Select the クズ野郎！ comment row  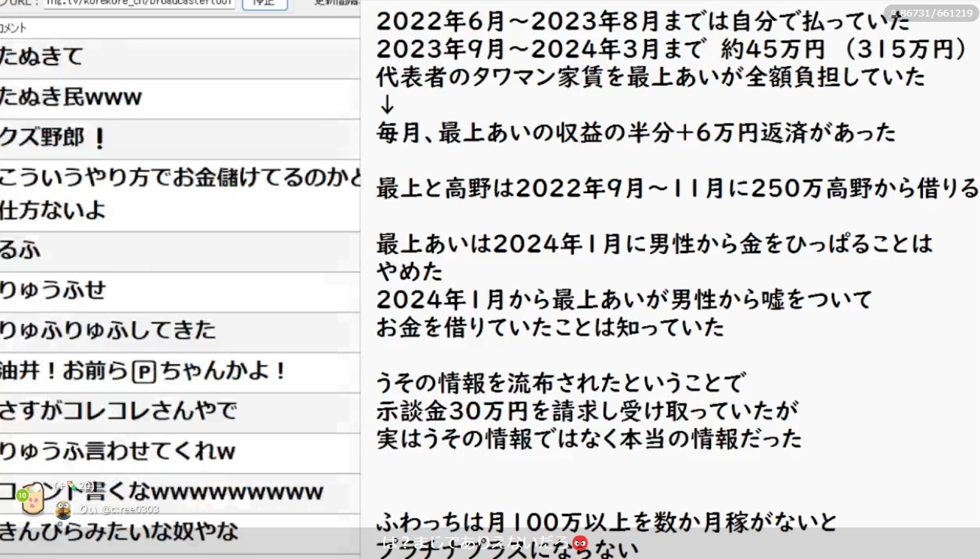[179, 139]
